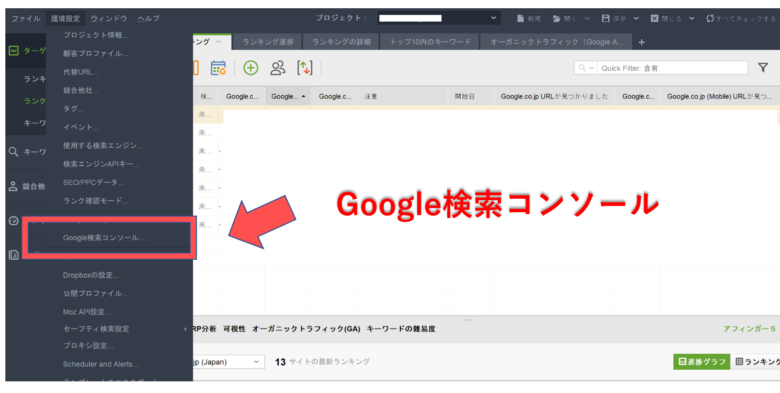780x393 pixels.
Task: Select the 競合他社... menu entry
Action: [81, 91]
